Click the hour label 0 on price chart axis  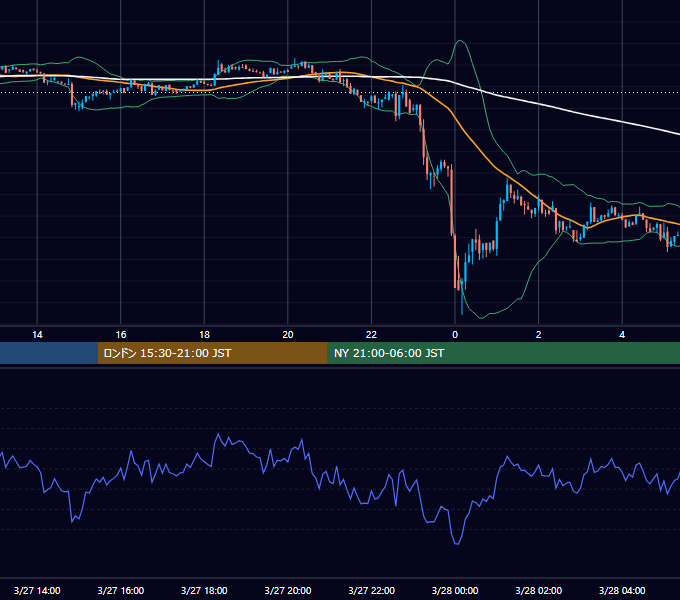pos(455,334)
